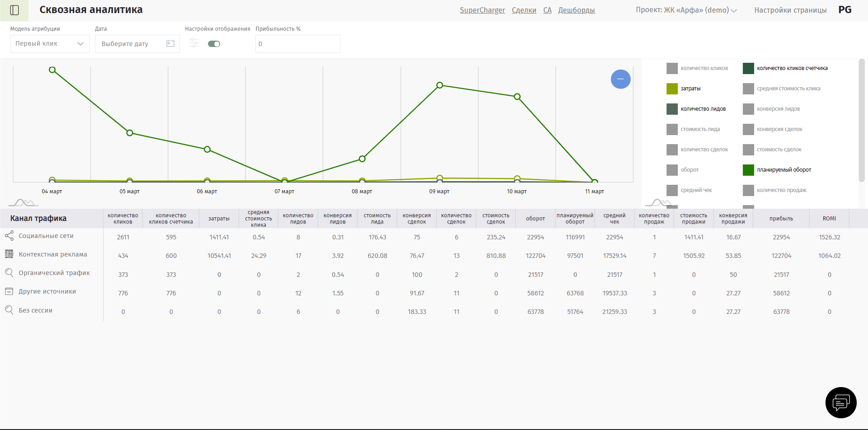Toggle the стоимость сделок legend series
This screenshot has width=868, height=430.
point(772,150)
